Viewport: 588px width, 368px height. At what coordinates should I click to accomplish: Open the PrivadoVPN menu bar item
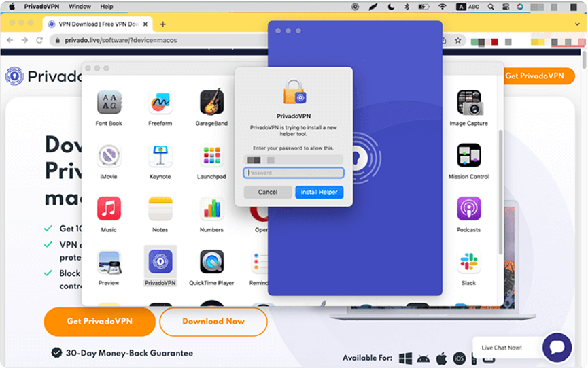[x=41, y=7]
